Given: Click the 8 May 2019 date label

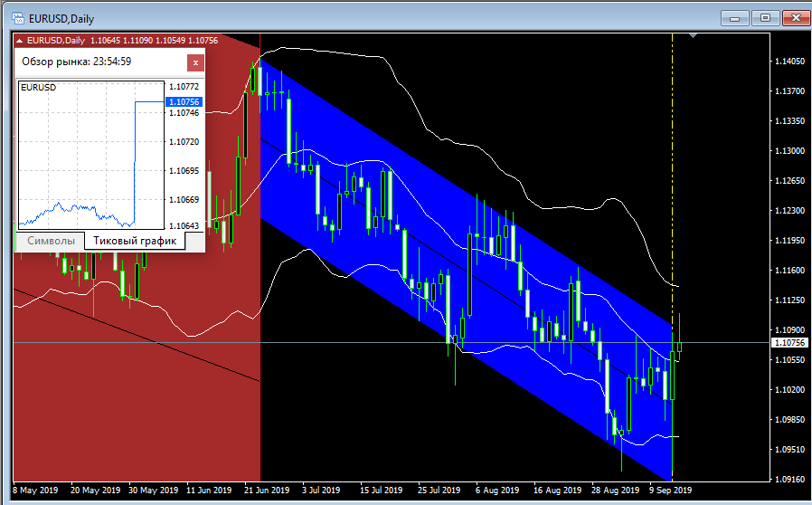Looking at the screenshot, I should (x=35, y=490).
